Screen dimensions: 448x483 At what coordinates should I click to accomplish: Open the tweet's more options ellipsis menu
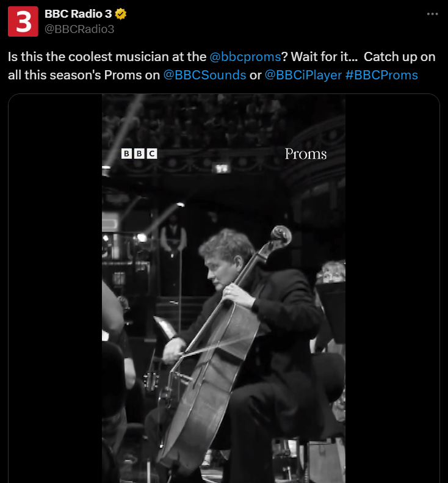point(432,14)
